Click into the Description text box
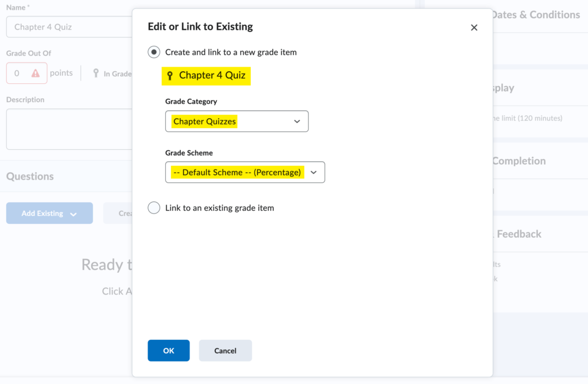This screenshot has width=588, height=384. coord(69,129)
